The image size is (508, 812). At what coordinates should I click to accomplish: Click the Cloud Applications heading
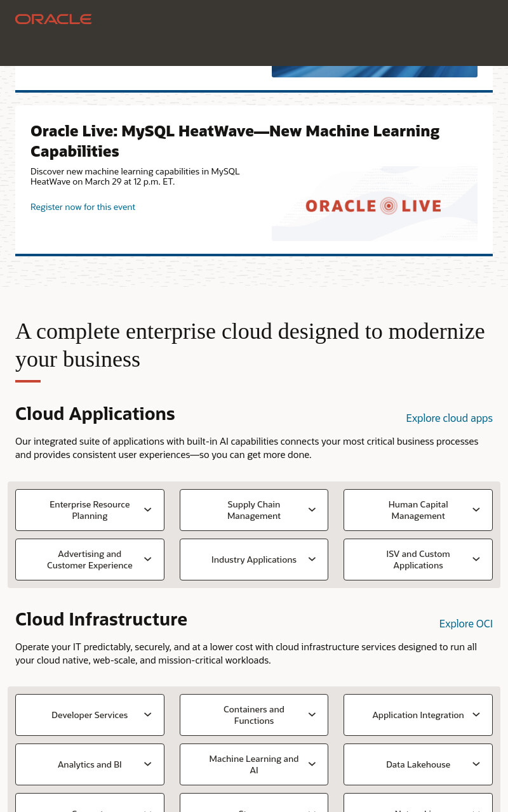pos(95,414)
